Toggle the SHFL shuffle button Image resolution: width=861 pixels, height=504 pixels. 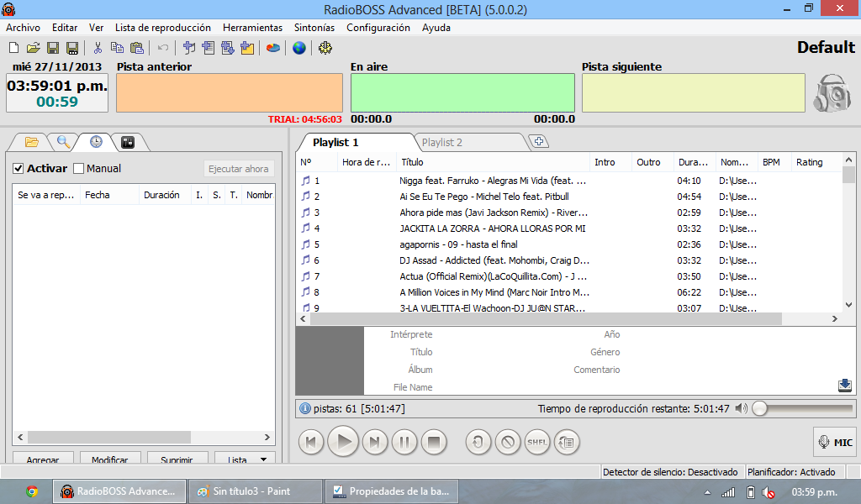pyautogui.click(x=537, y=442)
